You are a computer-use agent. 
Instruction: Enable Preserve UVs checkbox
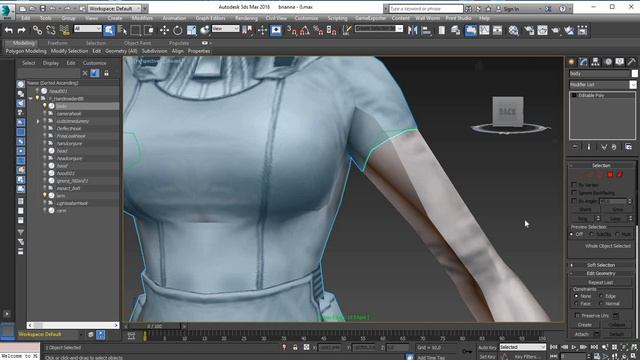(577, 316)
